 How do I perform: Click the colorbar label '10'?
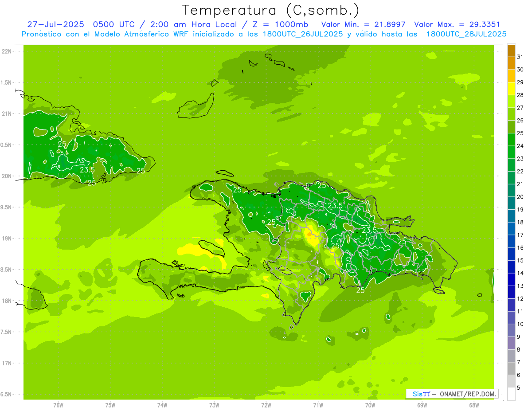pos(520,324)
